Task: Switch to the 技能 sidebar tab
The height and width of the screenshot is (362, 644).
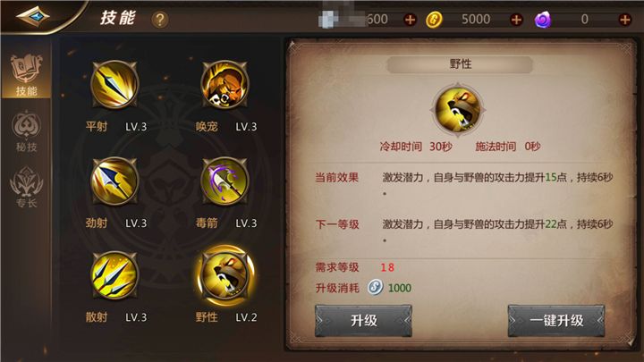Action: tap(26, 75)
